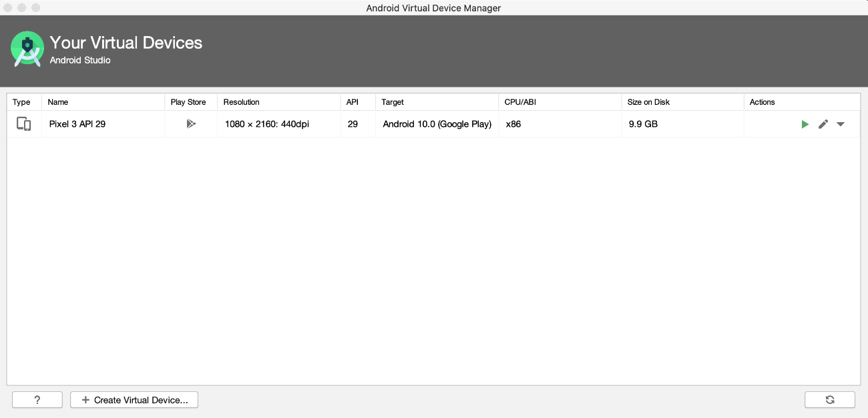The image size is (868, 418).
Task: Sort by the Resolution column header
Action: tap(278, 102)
